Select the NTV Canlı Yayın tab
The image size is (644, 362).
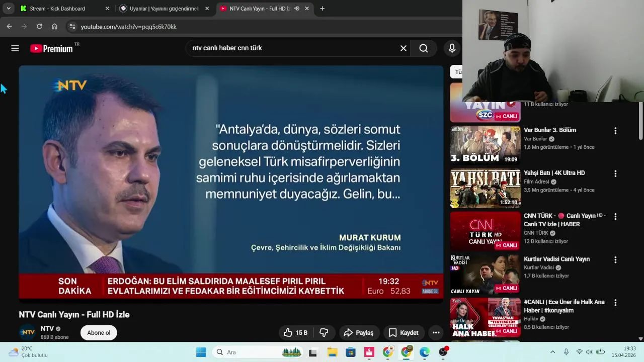click(x=265, y=9)
